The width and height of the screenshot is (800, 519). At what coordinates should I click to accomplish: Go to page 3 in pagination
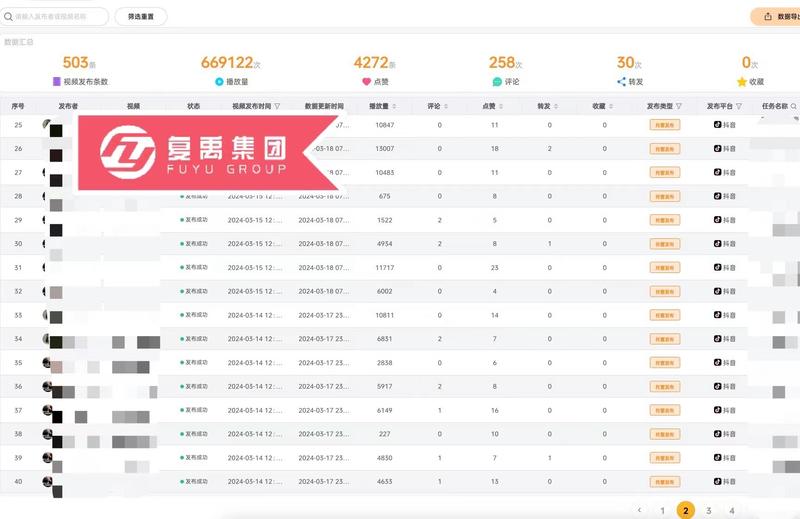coord(709,510)
